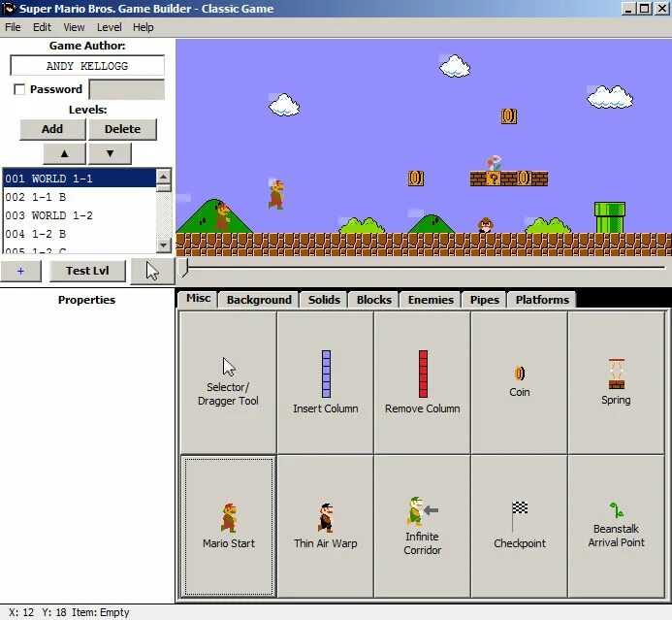The width and height of the screenshot is (672, 620).
Task: Click the app icon in title bar
Action: coord(9,9)
